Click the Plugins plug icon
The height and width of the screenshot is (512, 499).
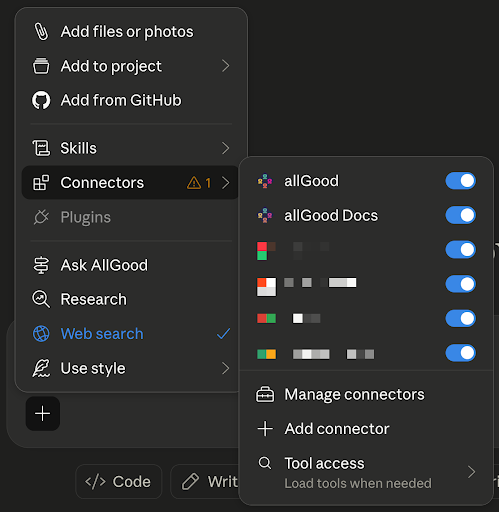tap(41, 217)
